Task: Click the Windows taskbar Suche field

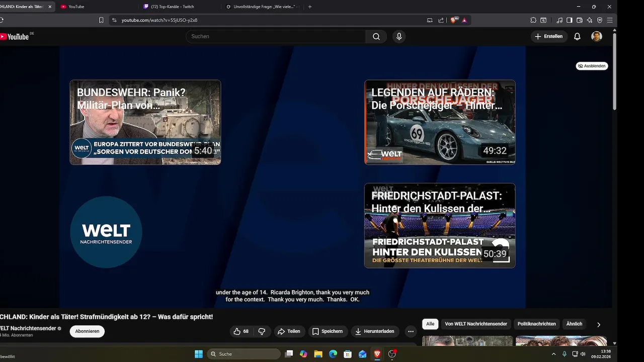Action: [244, 354]
